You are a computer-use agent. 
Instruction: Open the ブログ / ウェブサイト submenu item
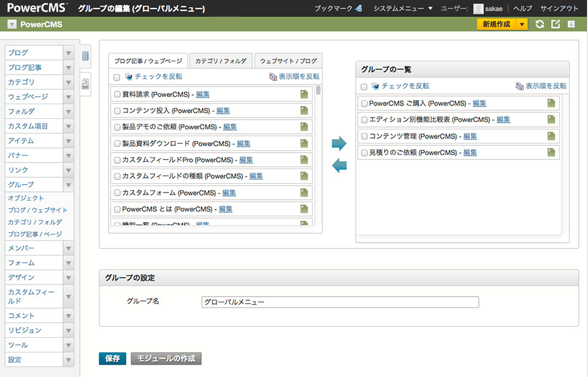click(x=37, y=210)
